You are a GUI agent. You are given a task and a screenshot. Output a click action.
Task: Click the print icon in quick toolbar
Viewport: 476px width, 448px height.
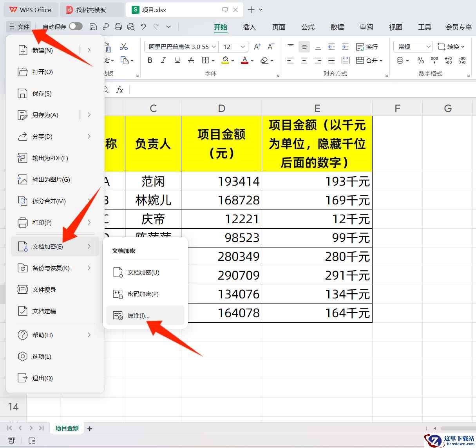point(118,27)
